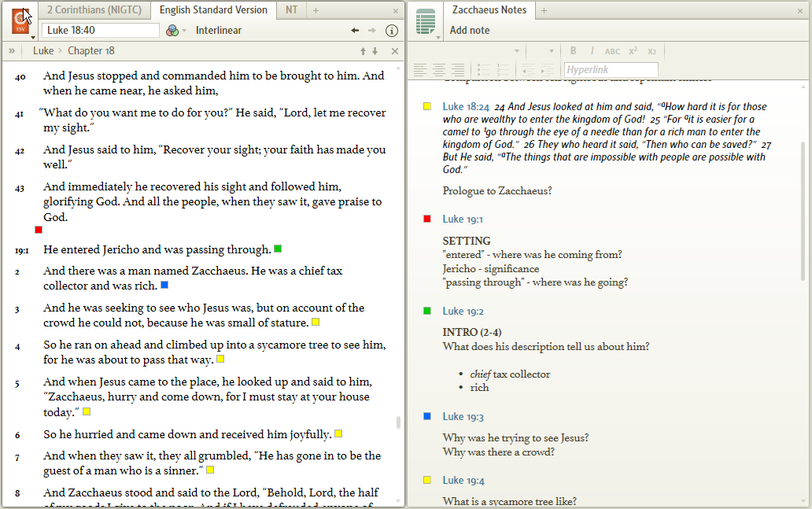
Task: Click the Add note button
Action: click(470, 31)
